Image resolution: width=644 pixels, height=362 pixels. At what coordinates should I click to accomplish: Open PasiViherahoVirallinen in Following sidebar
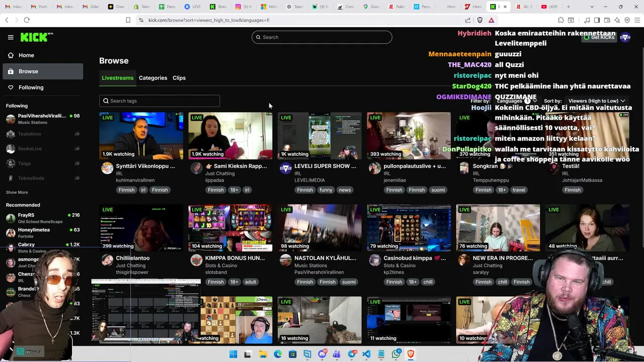tap(43, 119)
